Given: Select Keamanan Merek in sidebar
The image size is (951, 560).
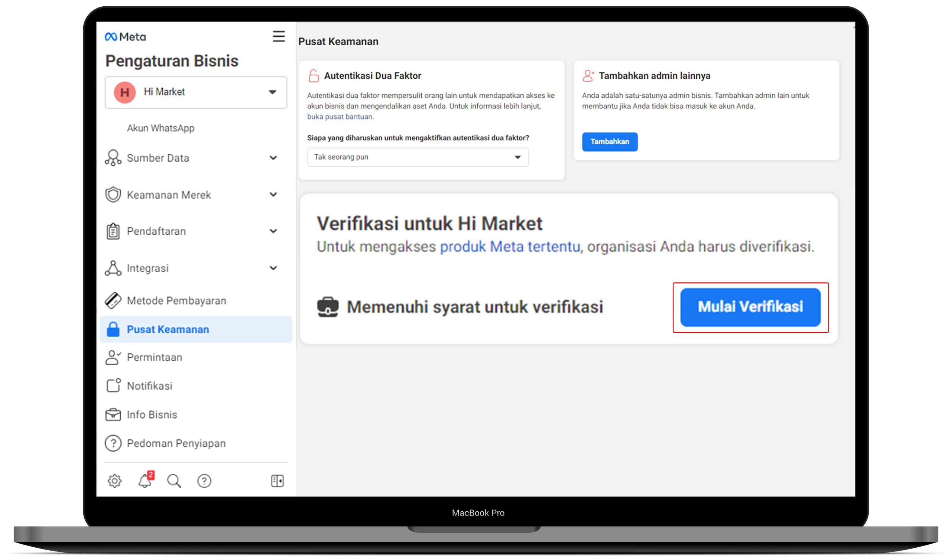Looking at the screenshot, I should tap(169, 195).
